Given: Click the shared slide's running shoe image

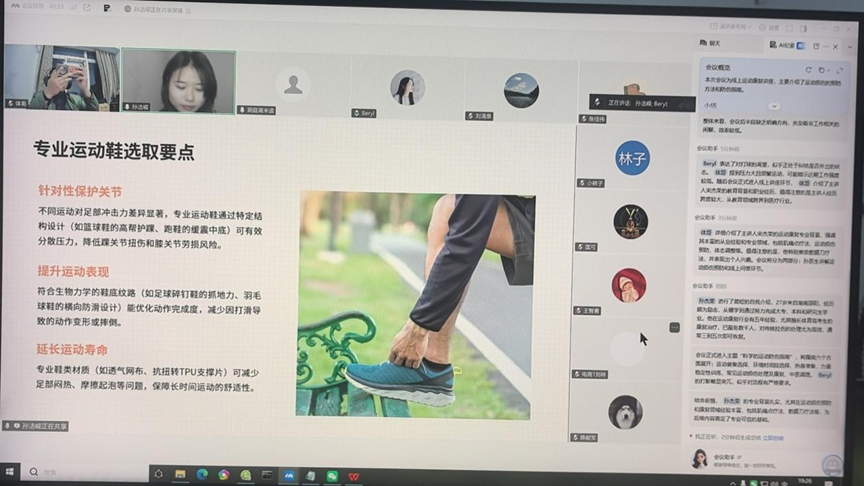Looking at the screenshot, I should pyautogui.click(x=417, y=303).
